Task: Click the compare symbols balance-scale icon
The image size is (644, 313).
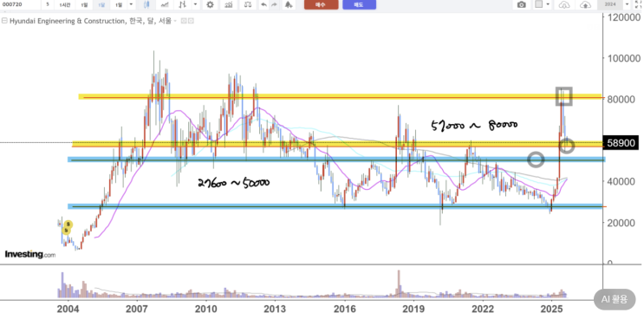Action: click(248, 4)
